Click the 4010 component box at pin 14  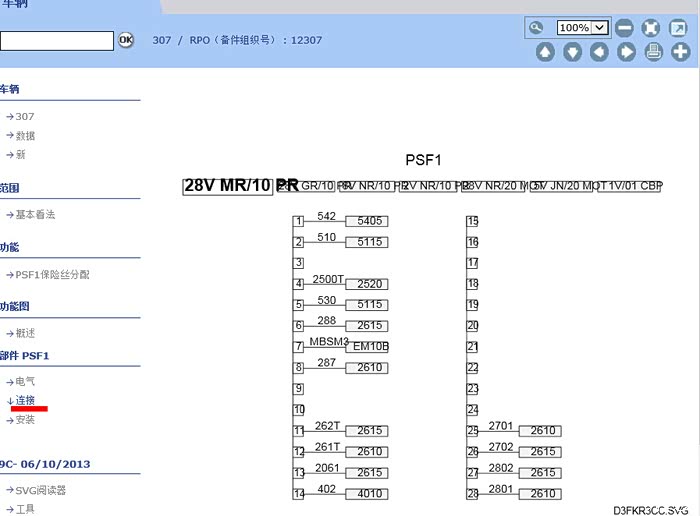pyautogui.click(x=367, y=494)
